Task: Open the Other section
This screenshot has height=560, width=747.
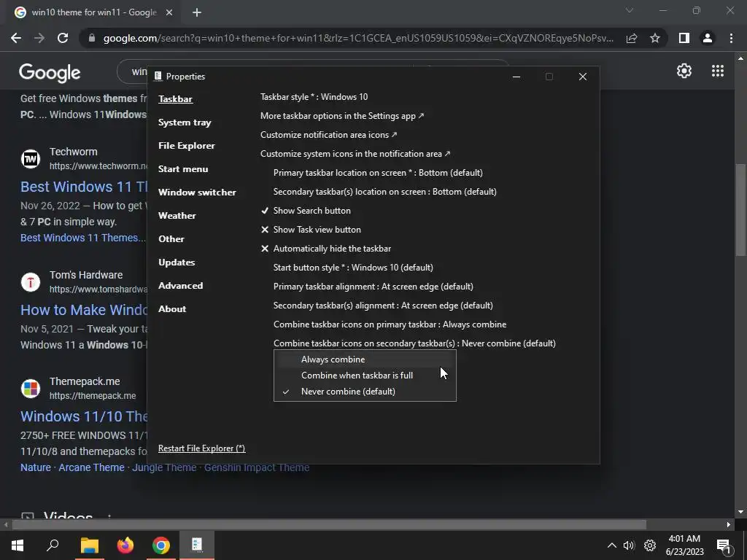Action: (x=171, y=239)
